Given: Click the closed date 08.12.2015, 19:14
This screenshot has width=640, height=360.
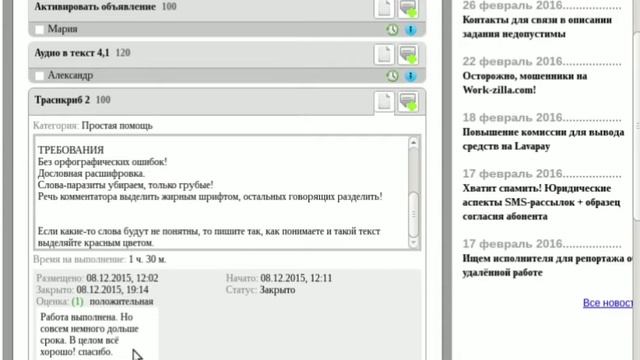Looking at the screenshot, I should 112,290.
